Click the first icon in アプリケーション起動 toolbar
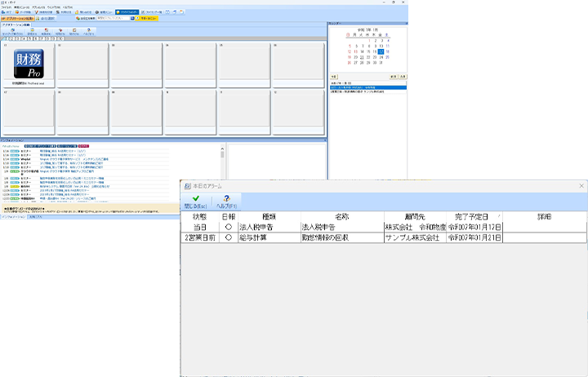 point(13,32)
